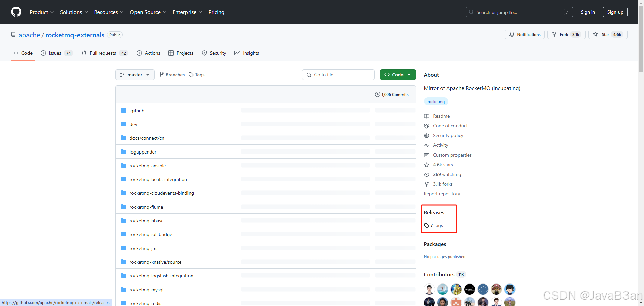Open Custom properties
Screen dimensions: 644x306
448,155
